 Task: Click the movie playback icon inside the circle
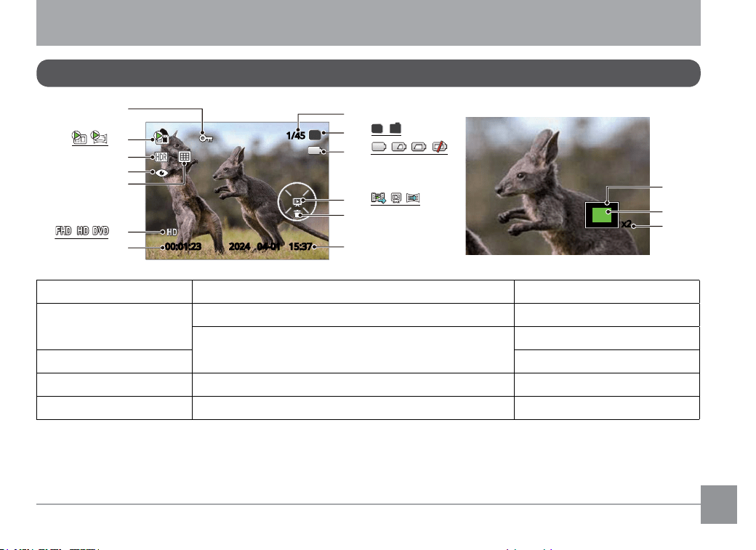(x=297, y=201)
